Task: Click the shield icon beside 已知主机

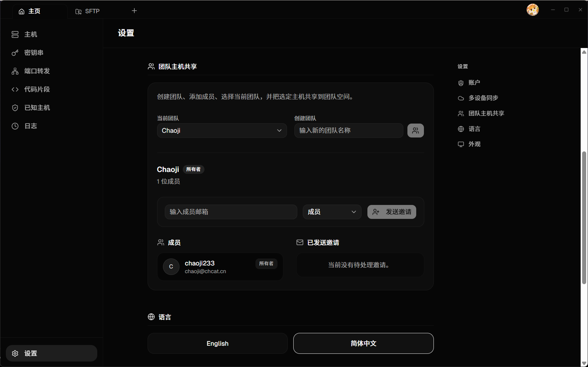Action: [15, 108]
